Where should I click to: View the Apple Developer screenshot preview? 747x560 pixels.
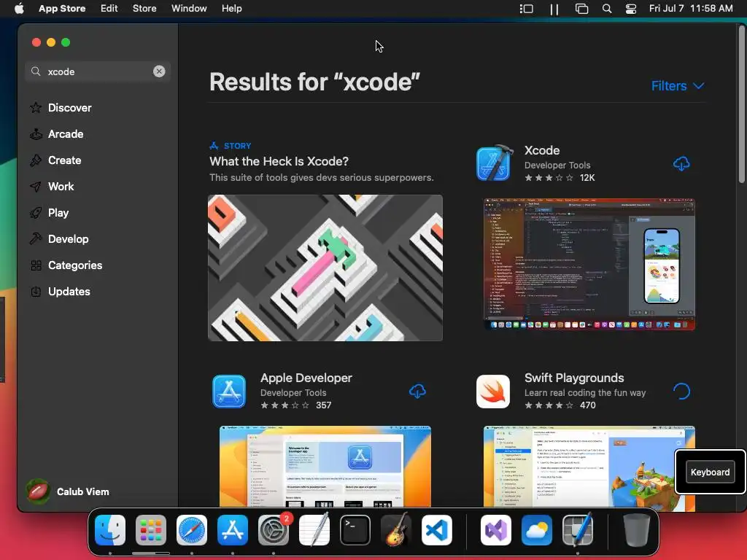click(x=325, y=466)
